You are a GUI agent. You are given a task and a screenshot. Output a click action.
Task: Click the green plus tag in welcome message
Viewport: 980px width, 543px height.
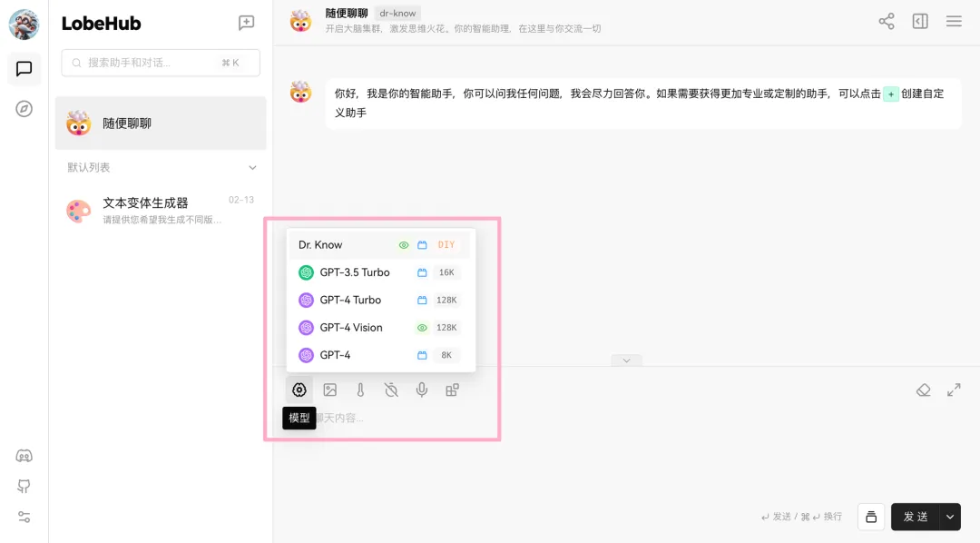tap(891, 94)
